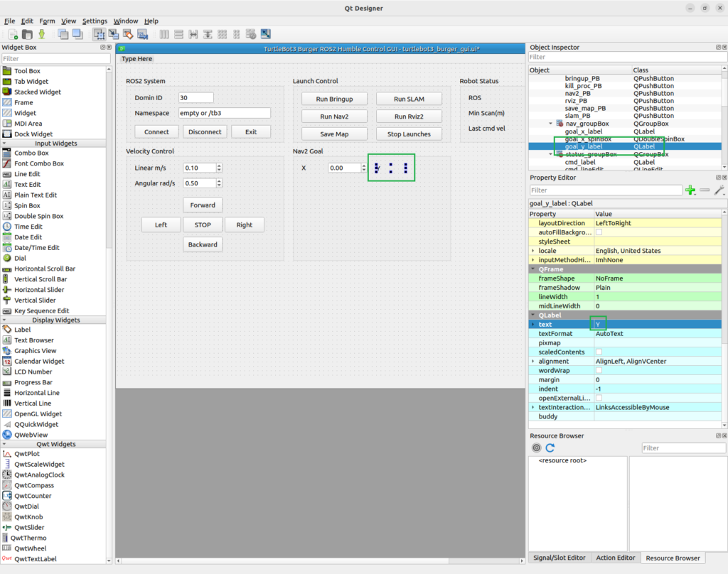Click the Widget Box Filter field
Viewport: 728px width, 574px height.
pyautogui.click(x=55, y=58)
